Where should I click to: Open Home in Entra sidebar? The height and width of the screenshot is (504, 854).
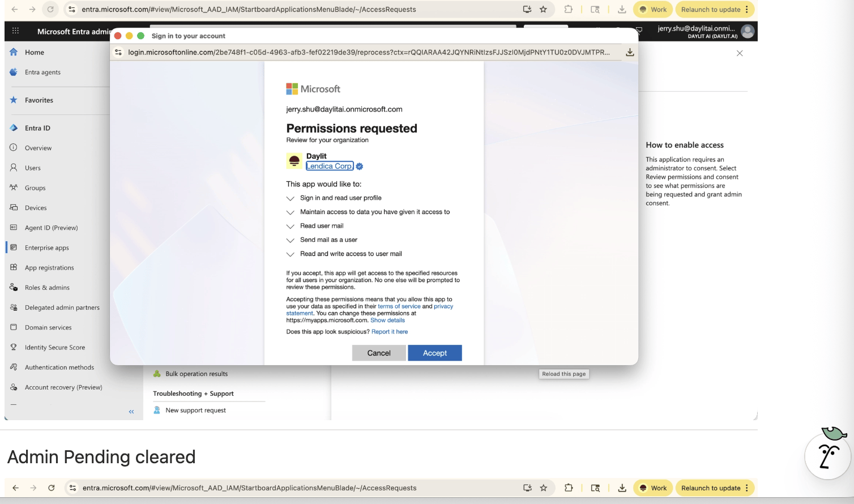(x=35, y=52)
